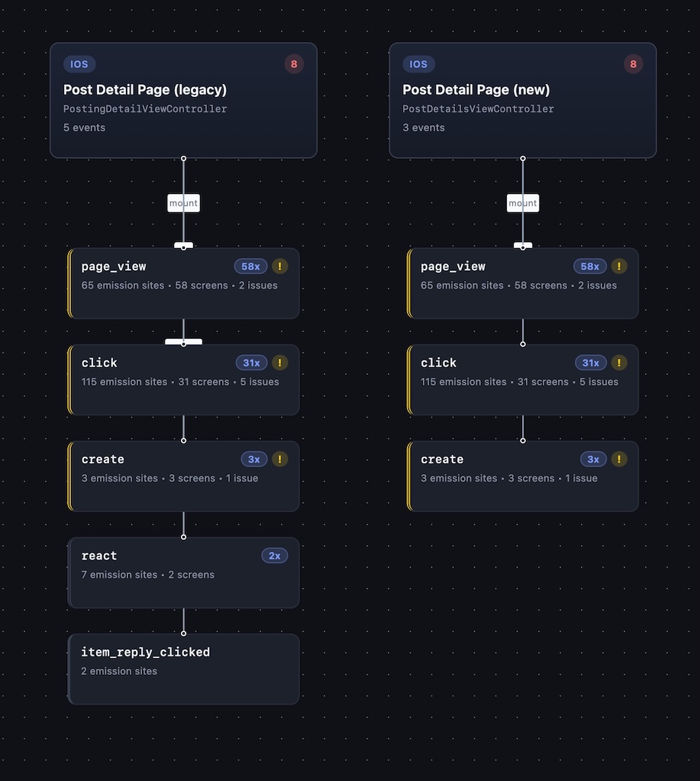Select click event node under legacy page
This screenshot has height=781, width=700.
pos(183,379)
